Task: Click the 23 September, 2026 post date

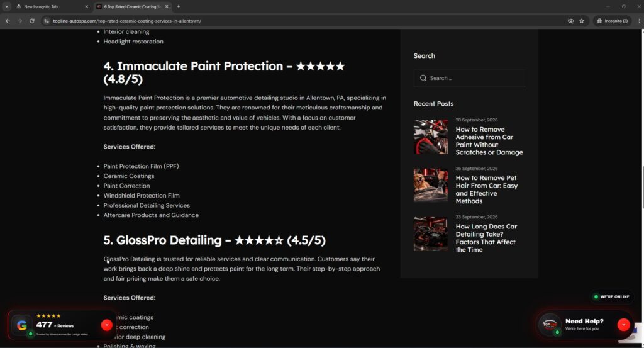Action: (477, 217)
